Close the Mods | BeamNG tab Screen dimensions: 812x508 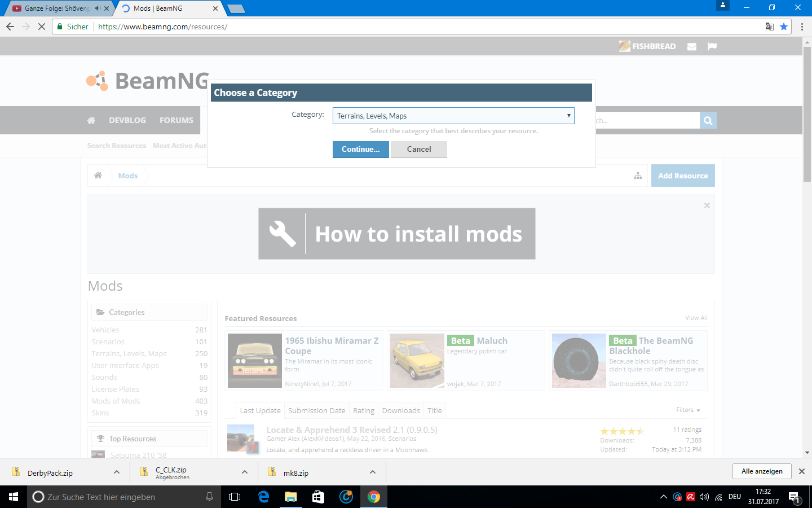click(x=215, y=8)
